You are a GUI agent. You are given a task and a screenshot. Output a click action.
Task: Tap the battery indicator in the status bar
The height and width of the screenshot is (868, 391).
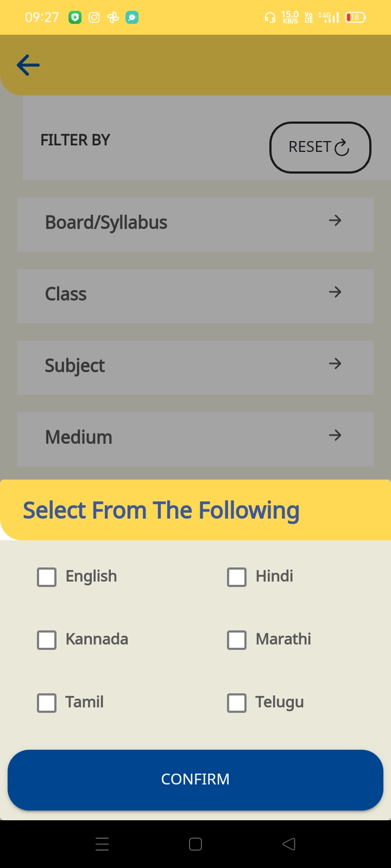(355, 17)
